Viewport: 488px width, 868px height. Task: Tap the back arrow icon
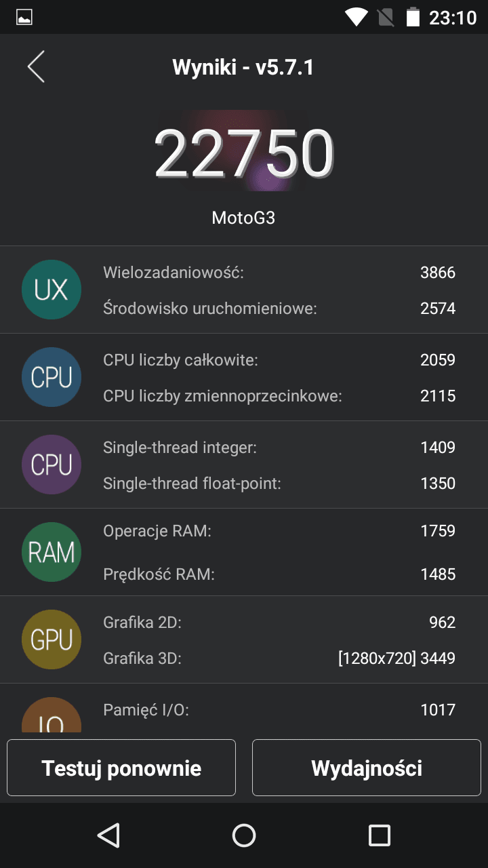(x=36, y=66)
